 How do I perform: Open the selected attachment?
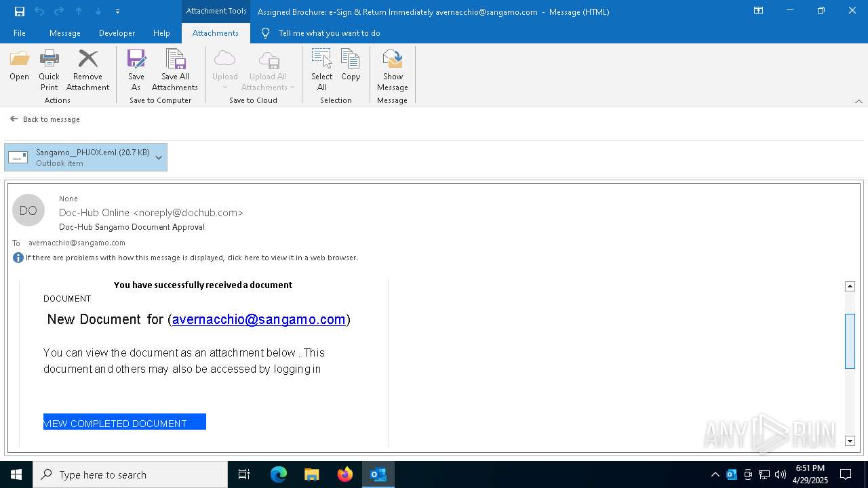19,66
